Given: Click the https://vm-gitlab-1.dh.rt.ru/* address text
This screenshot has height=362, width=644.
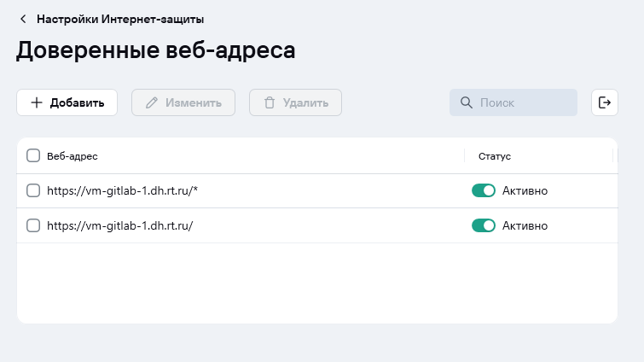Looking at the screenshot, I should [122, 190].
